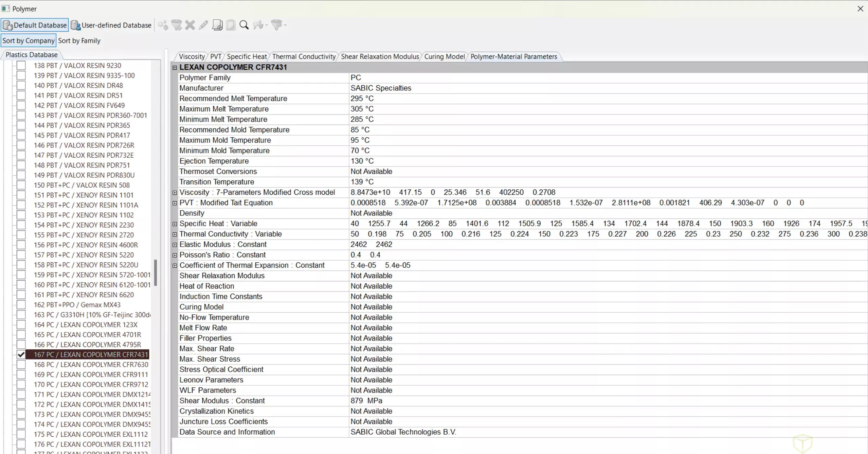Check 138 PBT VALOX RESIN 9230
Screen dimensions: 868x454
click(21, 65)
